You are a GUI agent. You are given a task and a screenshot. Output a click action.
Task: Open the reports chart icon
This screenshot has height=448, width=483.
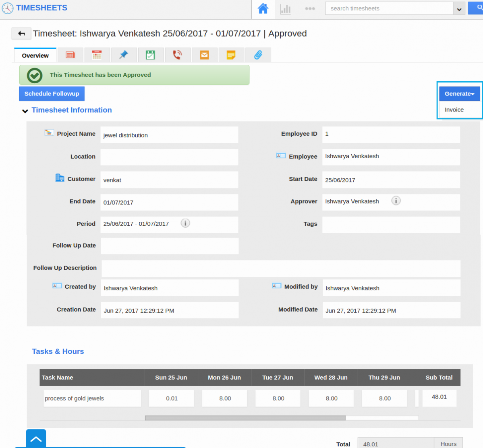[x=285, y=9]
